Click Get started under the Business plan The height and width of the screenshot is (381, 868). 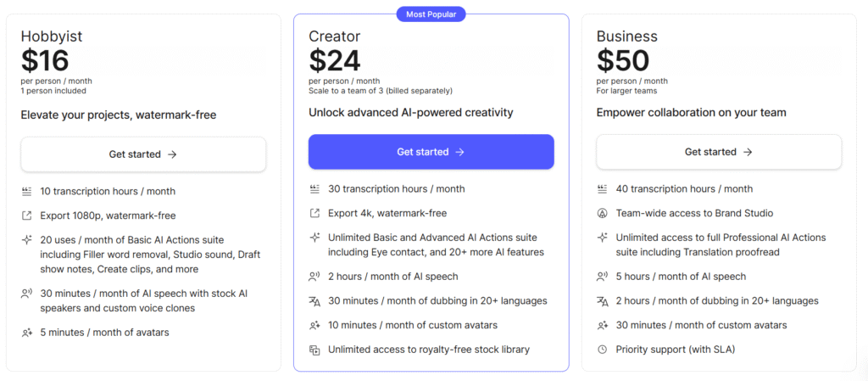(x=719, y=152)
